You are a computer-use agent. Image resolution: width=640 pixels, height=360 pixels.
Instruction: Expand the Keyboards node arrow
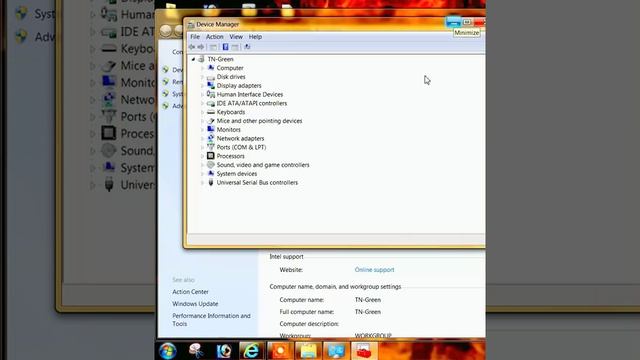202,112
